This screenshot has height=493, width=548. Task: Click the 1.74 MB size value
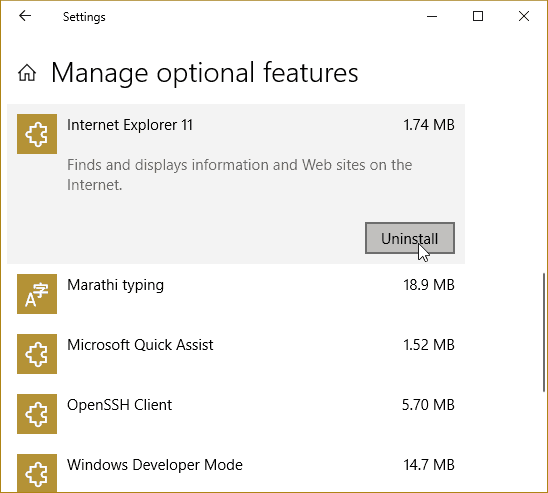[x=429, y=125]
